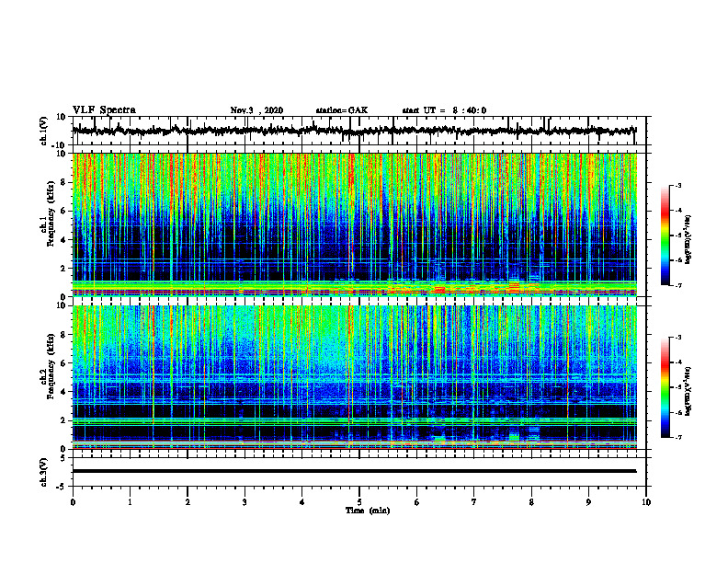Click the time axis tick label "5"
The height and width of the screenshot is (563, 728).
point(359,502)
